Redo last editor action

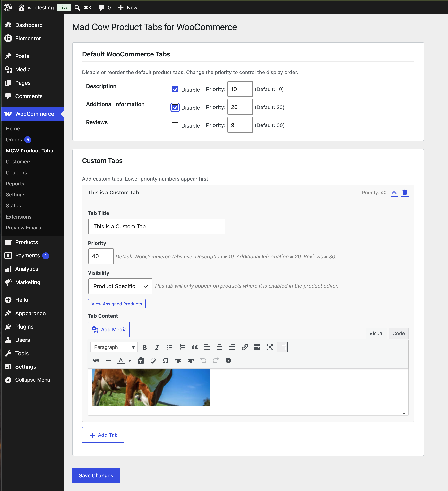click(x=216, y=360)
